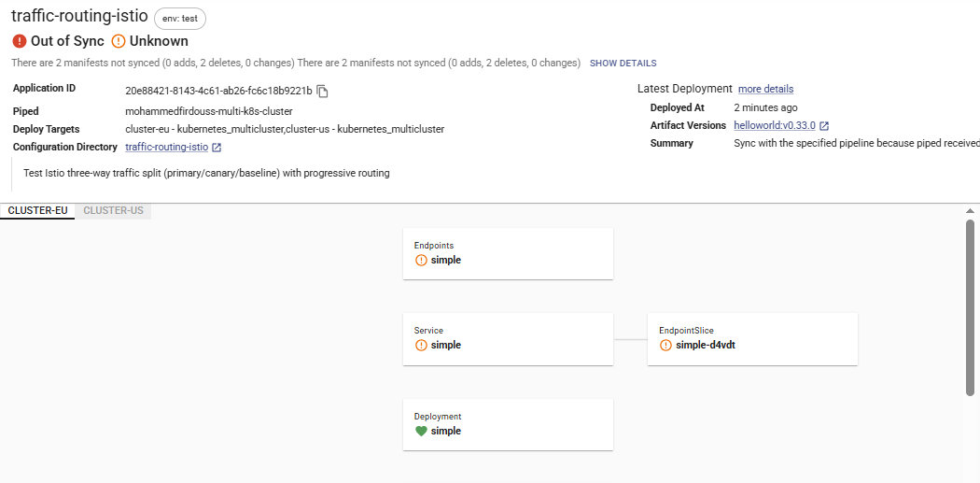The height and width of the screenshot is (483, 980).
Task: Expand sync info with SHOW DETAILS
Action: point(623,64)
